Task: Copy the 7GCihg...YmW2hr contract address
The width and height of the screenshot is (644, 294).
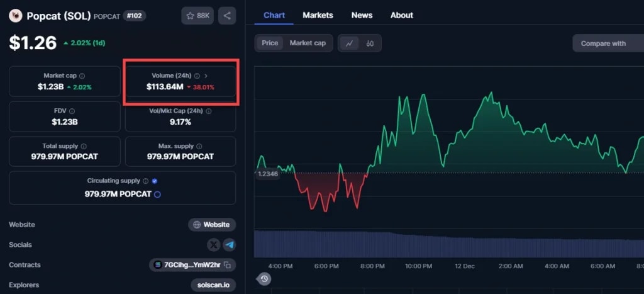Action: point(227,265)
